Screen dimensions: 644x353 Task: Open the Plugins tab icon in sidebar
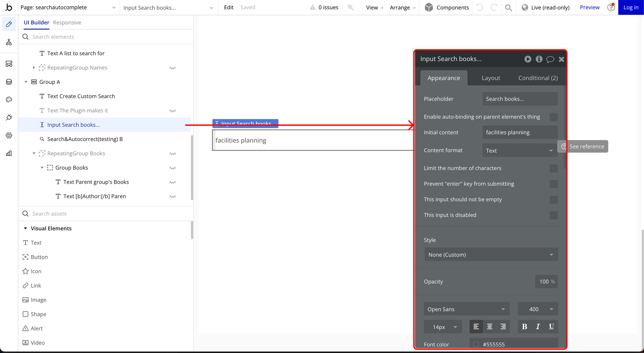pyautogui.click(x=9, y=117)
